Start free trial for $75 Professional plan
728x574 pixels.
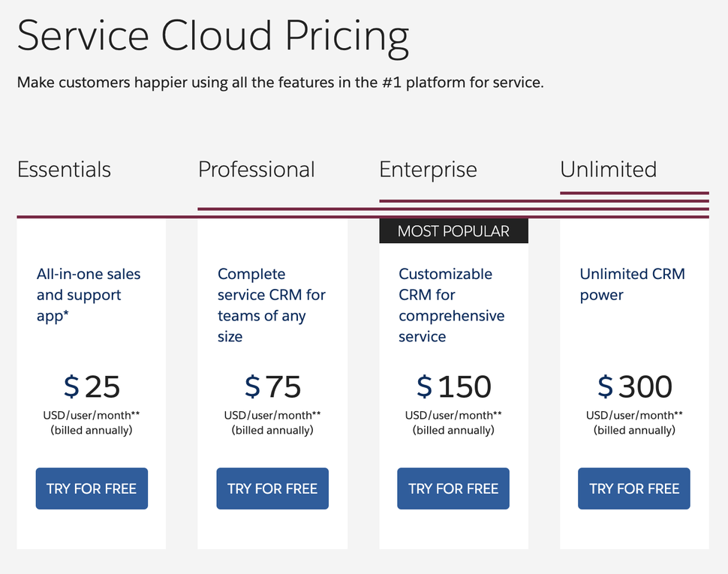click(272, 488)
